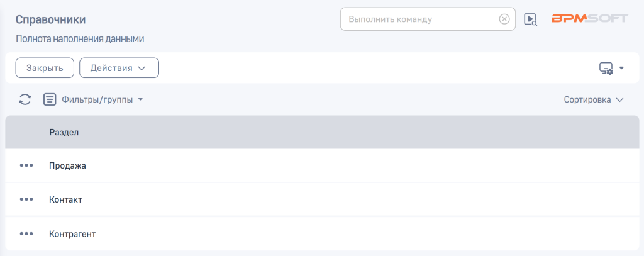Expand the Сортировка menu
Screen dimensions: 644x256
593,99
